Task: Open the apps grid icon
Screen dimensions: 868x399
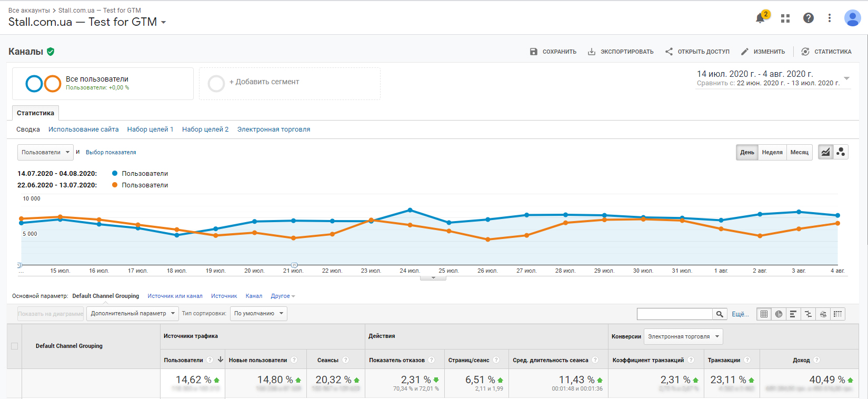Action: [785, 18]
